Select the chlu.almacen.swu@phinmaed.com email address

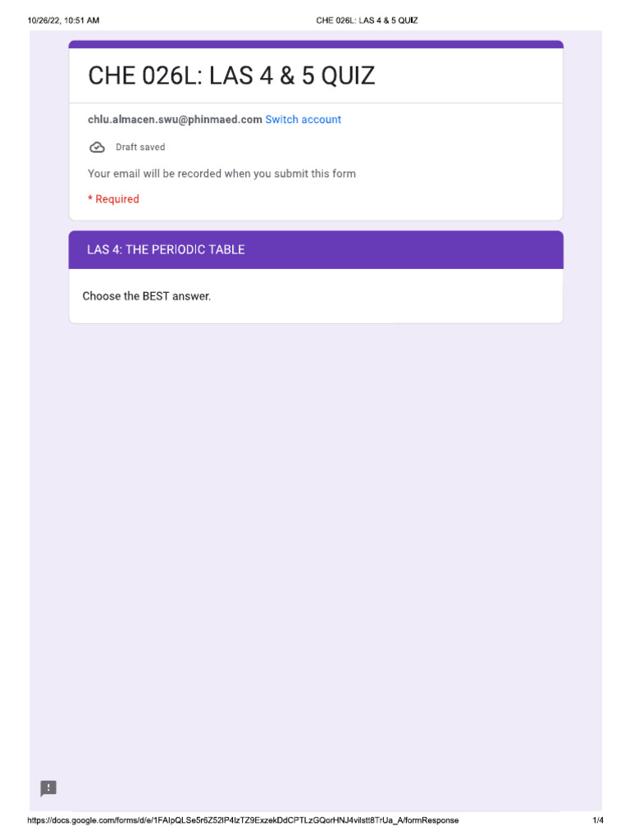click(x=175, y=120)
